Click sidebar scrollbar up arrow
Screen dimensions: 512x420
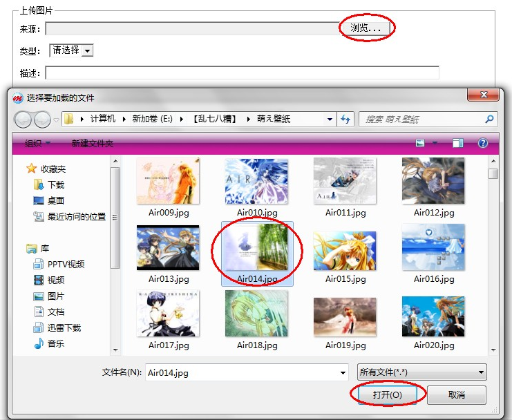115,161
